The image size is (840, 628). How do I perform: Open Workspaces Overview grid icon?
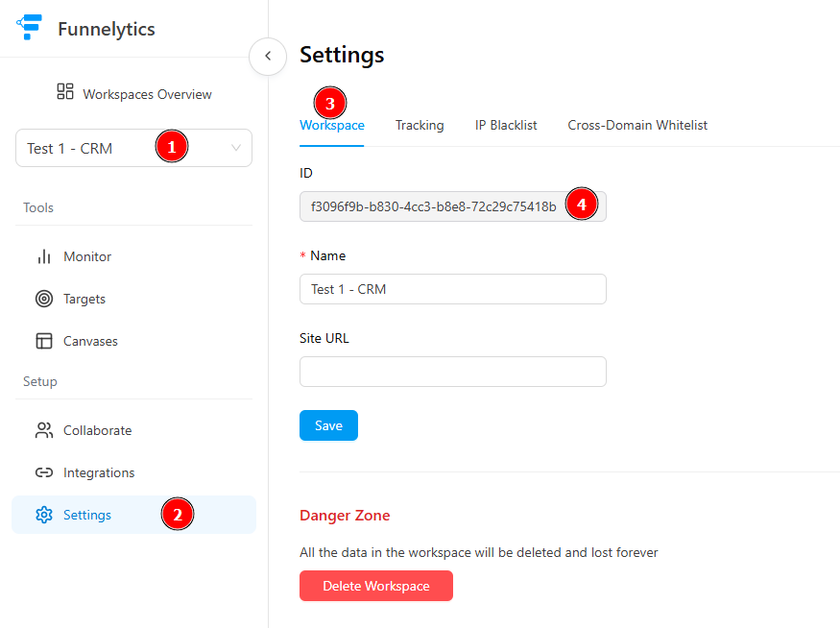(x=65, y=91)
